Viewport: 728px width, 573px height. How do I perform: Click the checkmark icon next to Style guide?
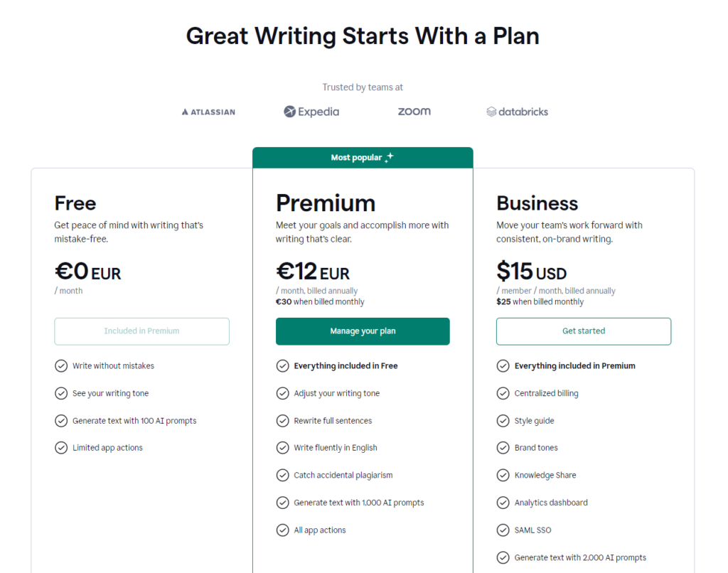pos(503,421)
